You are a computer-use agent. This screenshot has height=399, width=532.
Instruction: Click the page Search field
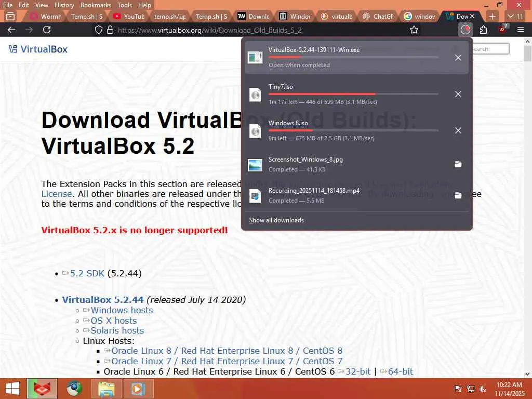pos(490,49)
